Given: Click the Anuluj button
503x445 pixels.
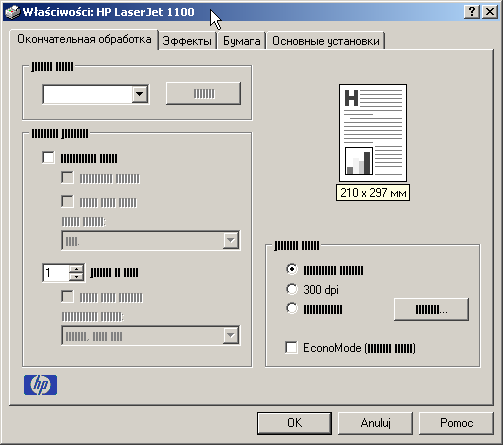Looking at the screenshot, I should click(x=375, y=423).
